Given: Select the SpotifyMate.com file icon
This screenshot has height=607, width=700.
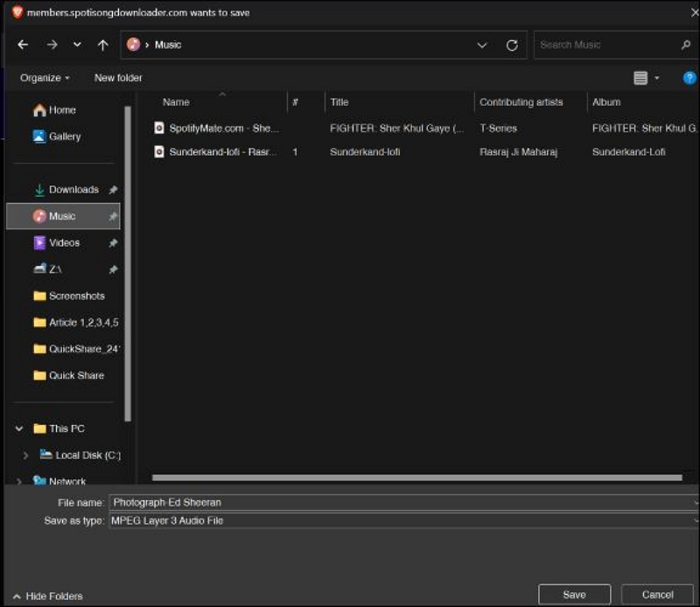Looking at the screenshot, I should [159, 128].
